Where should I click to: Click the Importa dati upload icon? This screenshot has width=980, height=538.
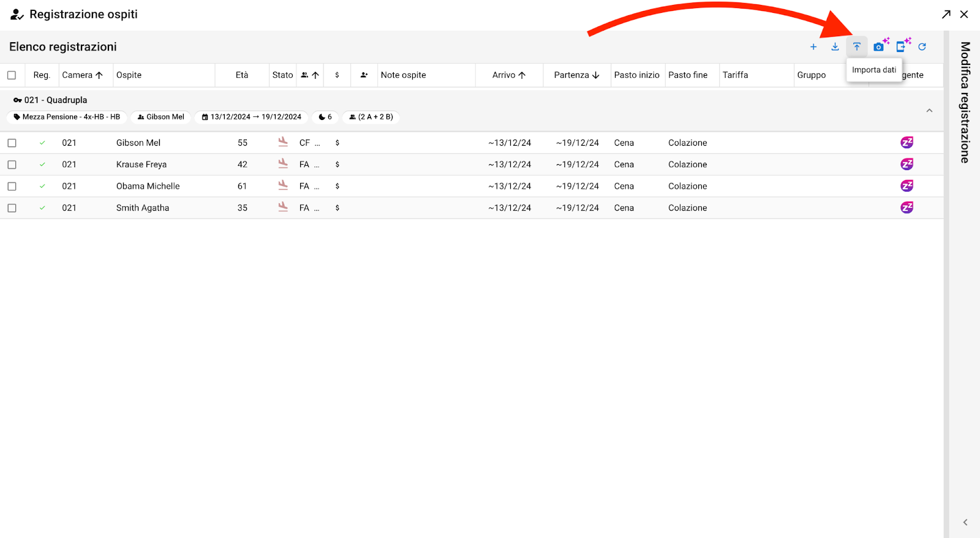point(856,47)
